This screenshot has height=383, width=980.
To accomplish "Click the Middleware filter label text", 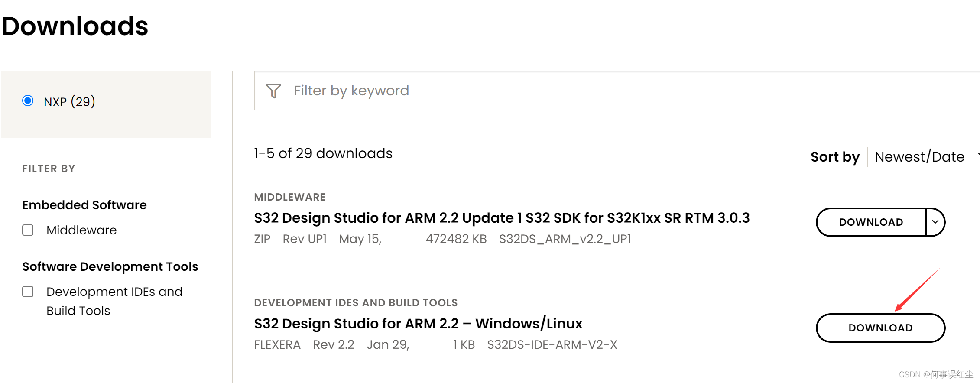I will (81, 230).
